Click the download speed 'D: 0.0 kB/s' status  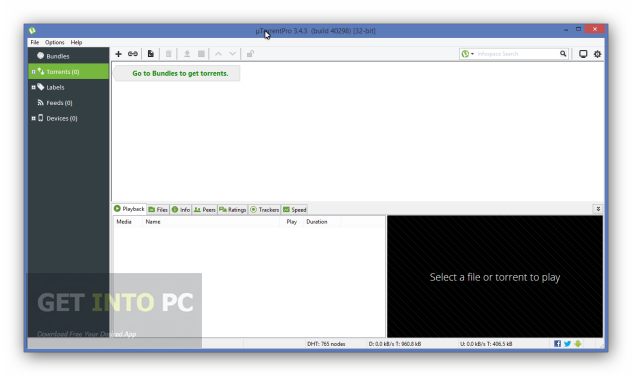395,344
